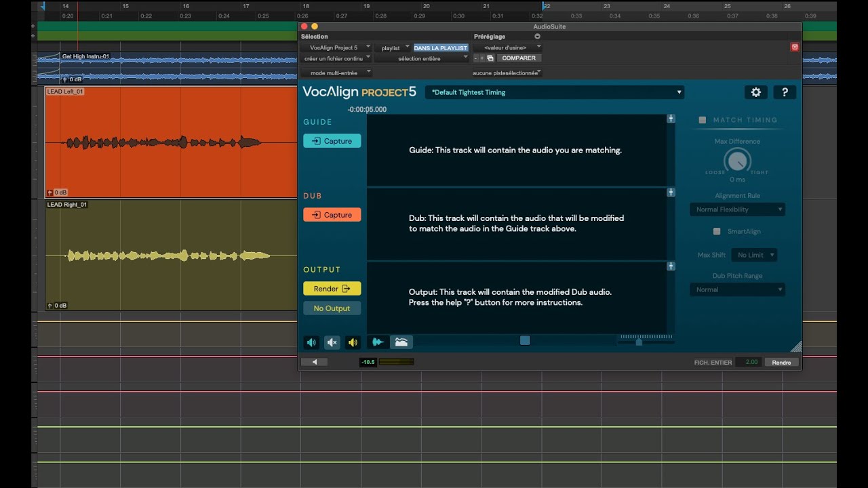Screen dimensions: 868x488
Task: Open the Alignment Rule Normal Flexibility dropdown
Action: coord(737,209)
